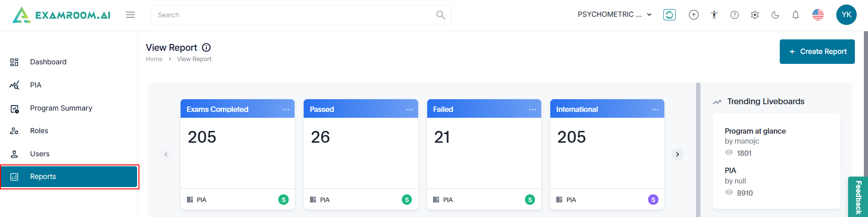The image size is (868, 217).
Task: Click the search magnifier icon
Action: pyautogui.click(x=440, y=15)
